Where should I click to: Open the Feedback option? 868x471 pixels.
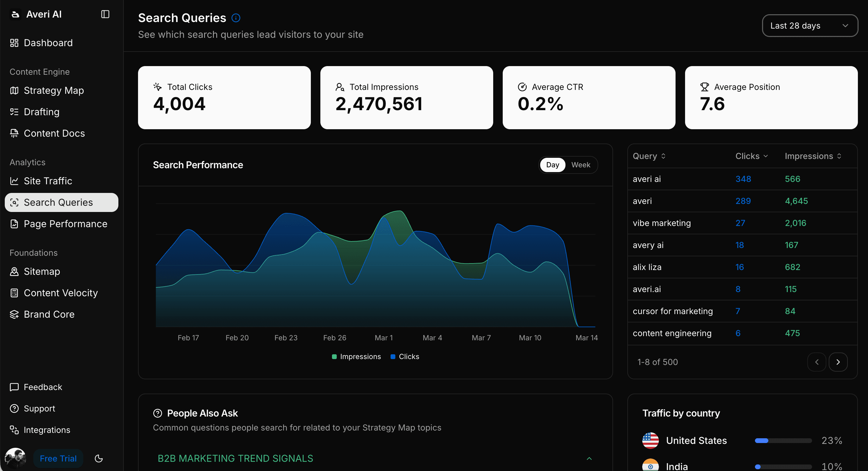tap(43, 387)
